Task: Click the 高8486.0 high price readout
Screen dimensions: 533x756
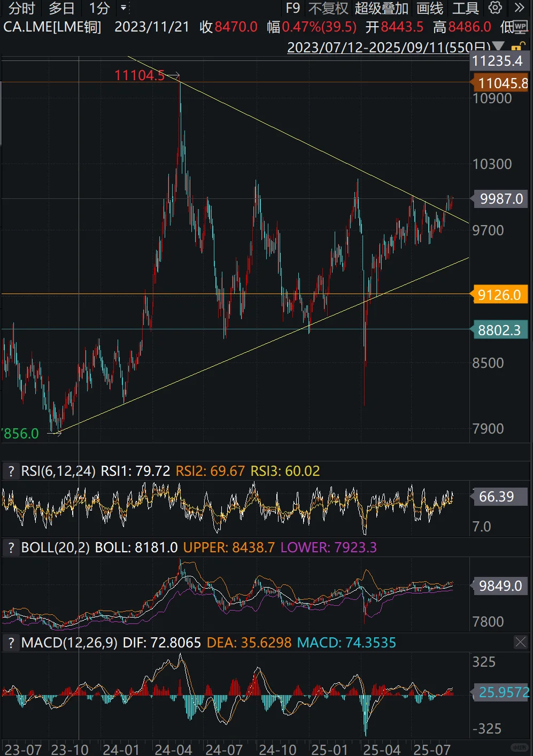Action: (462, 27)
